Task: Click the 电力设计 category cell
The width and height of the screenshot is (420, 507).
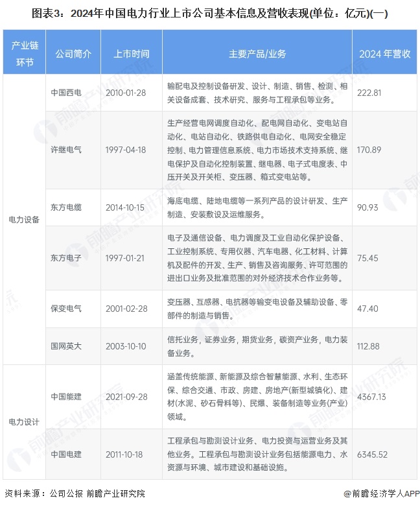Action: click(x=25, y=422)
